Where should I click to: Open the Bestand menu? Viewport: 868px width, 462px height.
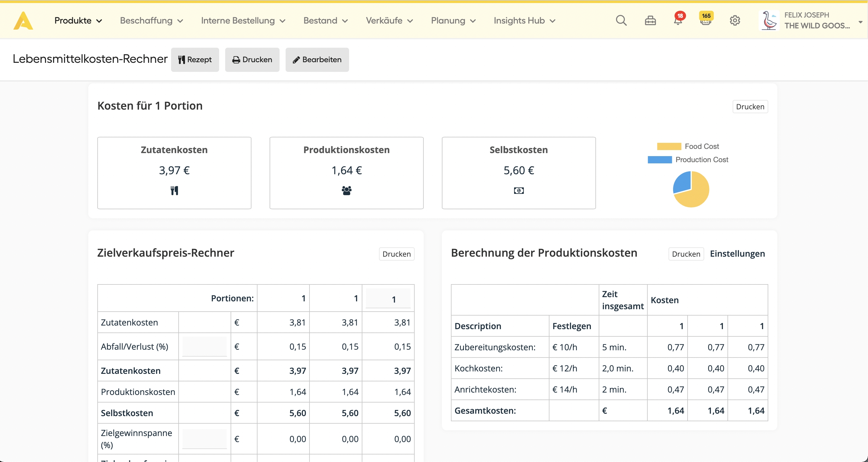click(x=325, y=21)
